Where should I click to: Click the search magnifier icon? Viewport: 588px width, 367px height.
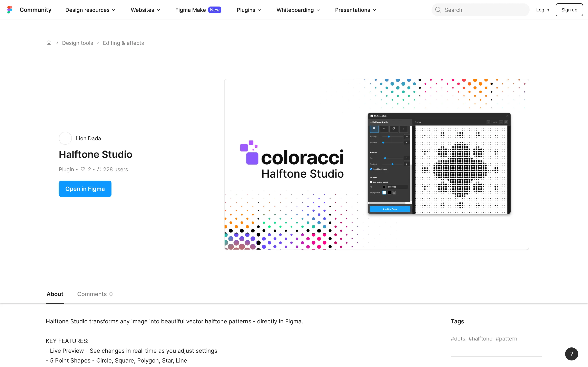coord(438,10)
